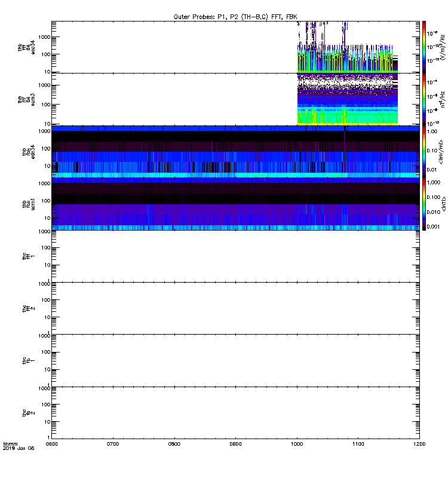The image size is (448, 478).
Task: Click the 0.100 value on the <|nT|> color bar
Action: 434,197
